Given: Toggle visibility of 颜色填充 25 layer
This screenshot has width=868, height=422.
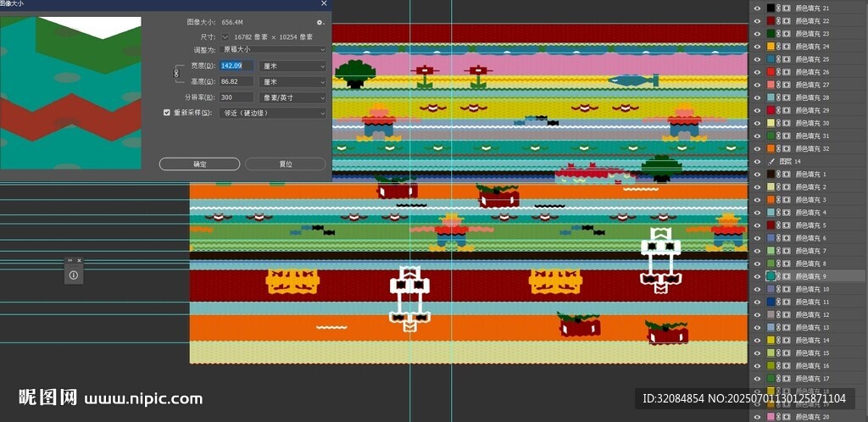Looking at the screenshot, I should coord(757,59).
